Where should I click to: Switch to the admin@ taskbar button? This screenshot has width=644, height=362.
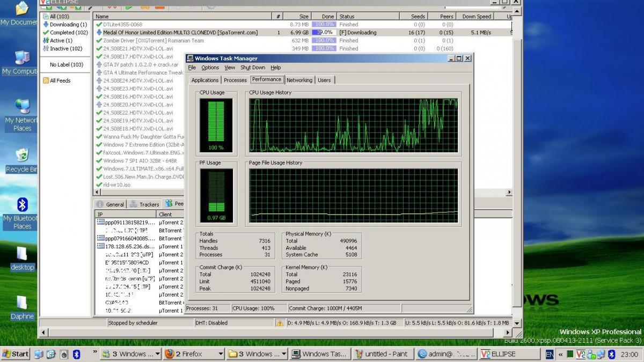pyautogui.click(x=447, y=354)
